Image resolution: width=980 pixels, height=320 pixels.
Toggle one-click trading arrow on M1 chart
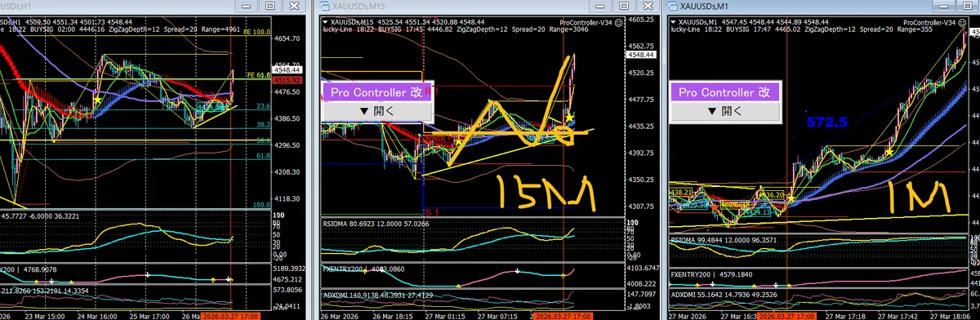674,22
